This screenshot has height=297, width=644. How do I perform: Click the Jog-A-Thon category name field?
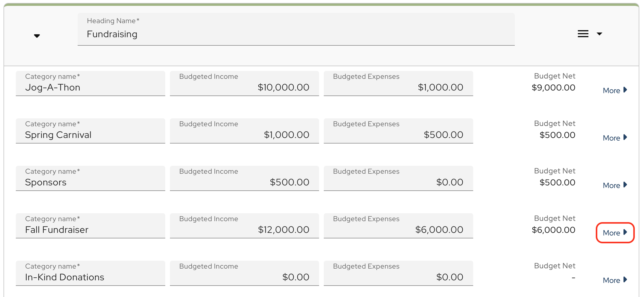[91, 87]
